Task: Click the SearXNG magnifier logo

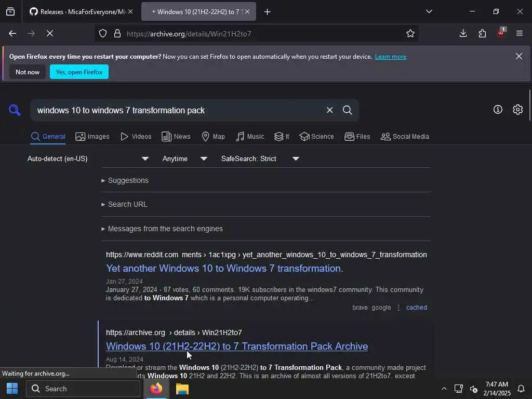Action: (15, 110)
